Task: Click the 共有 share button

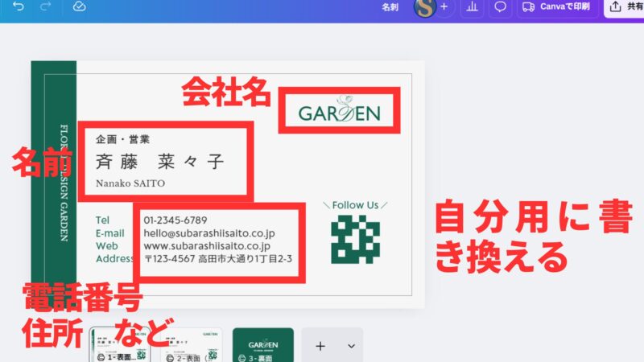Action: click(625, 7)
